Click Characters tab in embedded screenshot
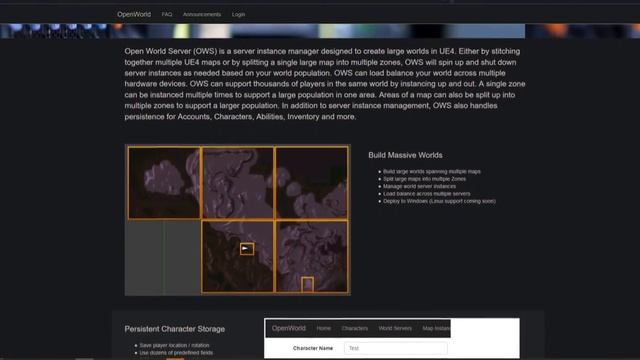 point(355,328)
